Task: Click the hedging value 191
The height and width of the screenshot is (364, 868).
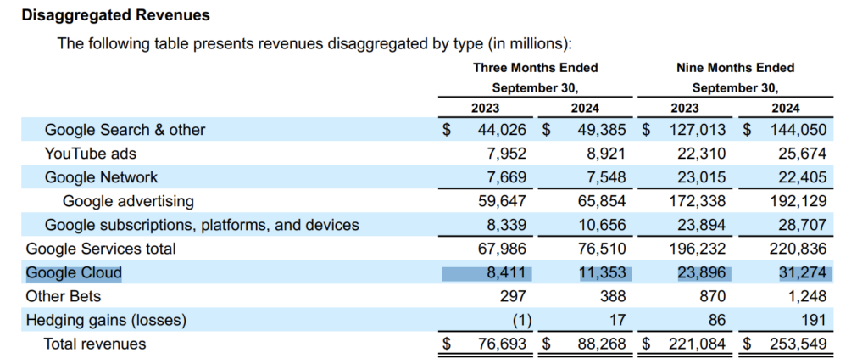Action: [x=814, y=320]
